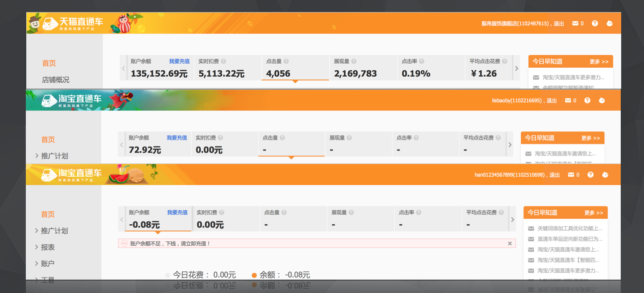Click red minus icon in 账户余额不足 warning

124,243
